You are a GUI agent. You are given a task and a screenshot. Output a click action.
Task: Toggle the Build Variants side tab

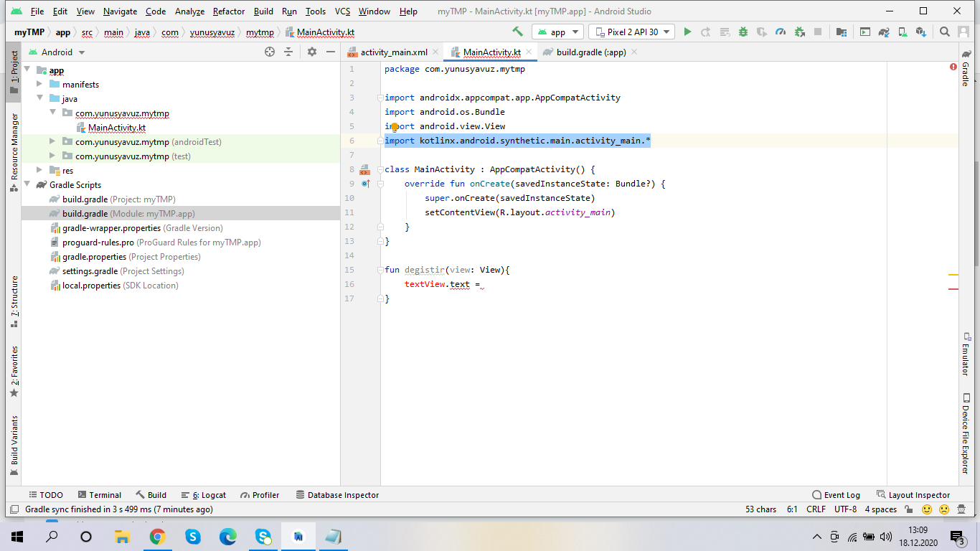[14, 446]
